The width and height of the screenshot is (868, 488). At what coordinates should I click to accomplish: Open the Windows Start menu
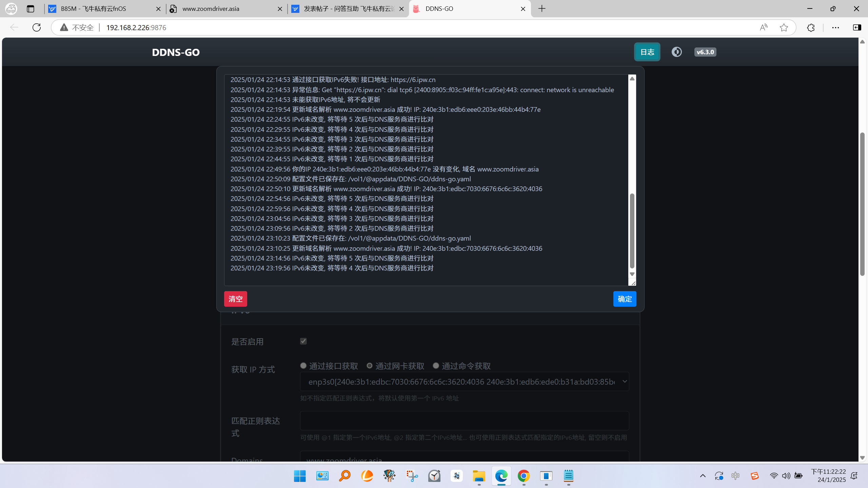tap(300, 476)
